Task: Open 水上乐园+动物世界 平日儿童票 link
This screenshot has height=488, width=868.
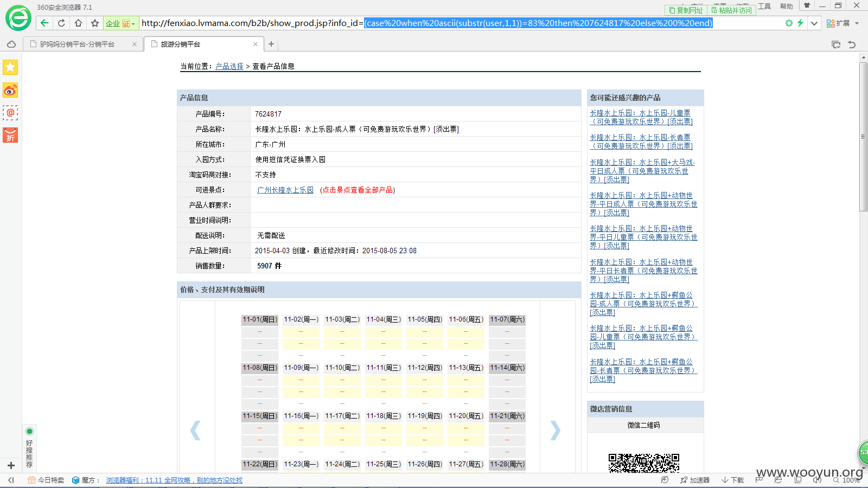Action: tap(643, 237)
